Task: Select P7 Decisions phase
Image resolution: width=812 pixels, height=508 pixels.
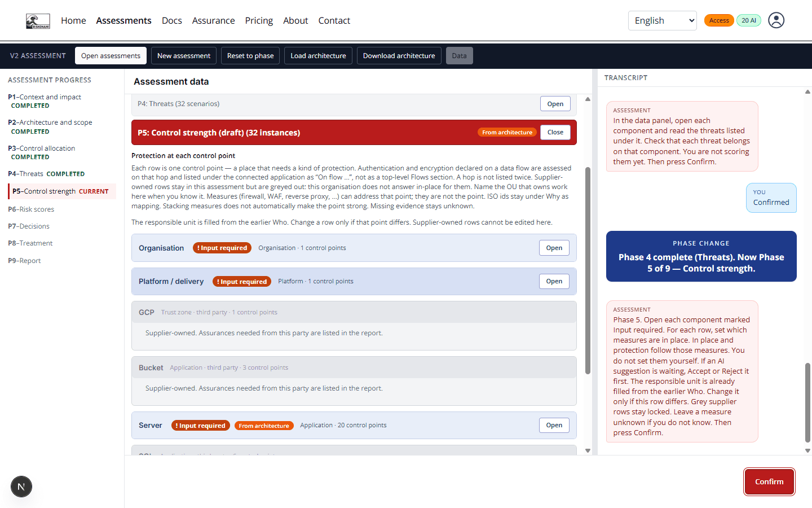Action: [29, 226]
